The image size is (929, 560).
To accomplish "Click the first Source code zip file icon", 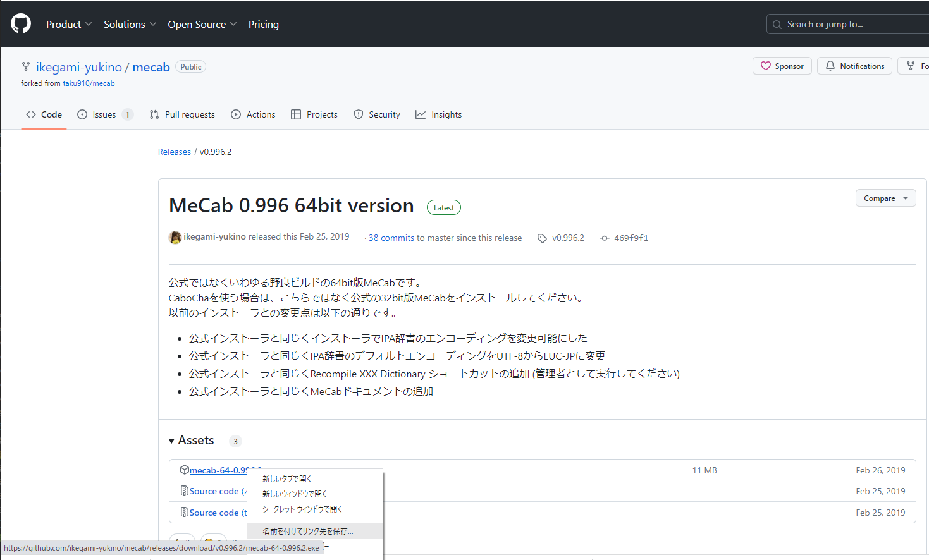I will coord(185,490).
